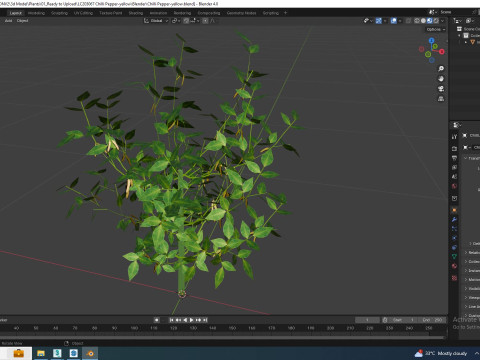This screenshot has width=480, height=360.
Task: Open the Sculpting workspace tab
Action: click(59, 13)
